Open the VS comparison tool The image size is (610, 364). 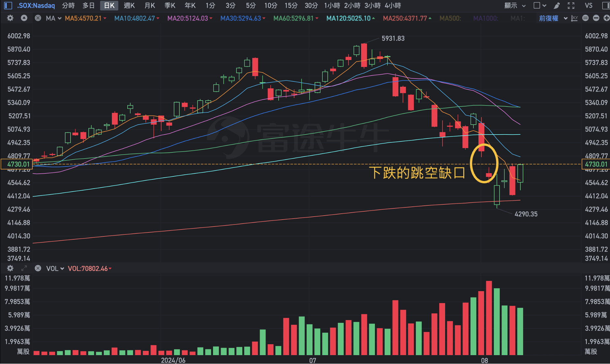coord(589,6)
